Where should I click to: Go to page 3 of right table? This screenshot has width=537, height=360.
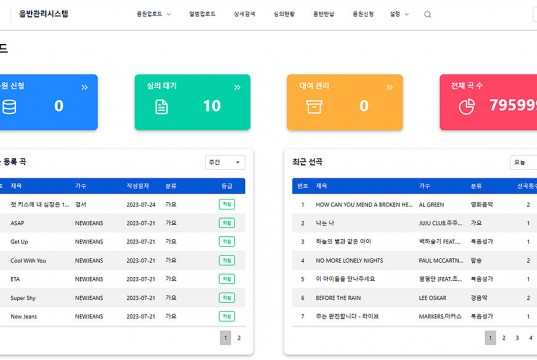pos(517,338)
